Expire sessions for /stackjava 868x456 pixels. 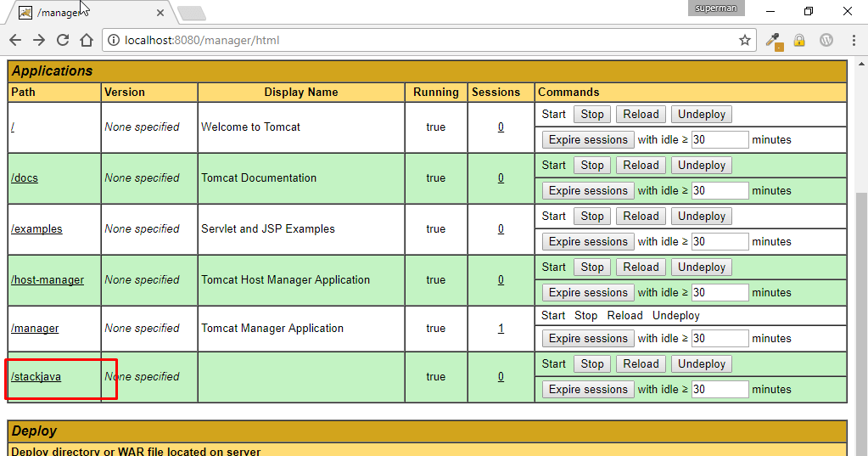pyautogui.click(x=588, y=390)
